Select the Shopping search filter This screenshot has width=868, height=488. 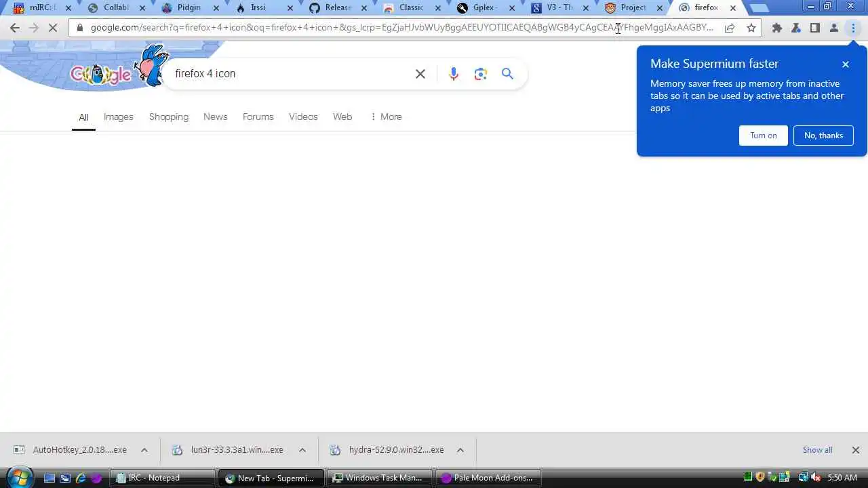[x=169, y=117]
